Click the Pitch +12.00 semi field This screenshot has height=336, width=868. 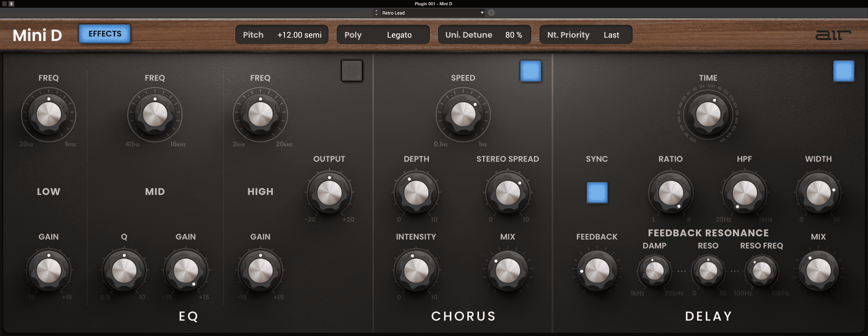pos(282,35)
